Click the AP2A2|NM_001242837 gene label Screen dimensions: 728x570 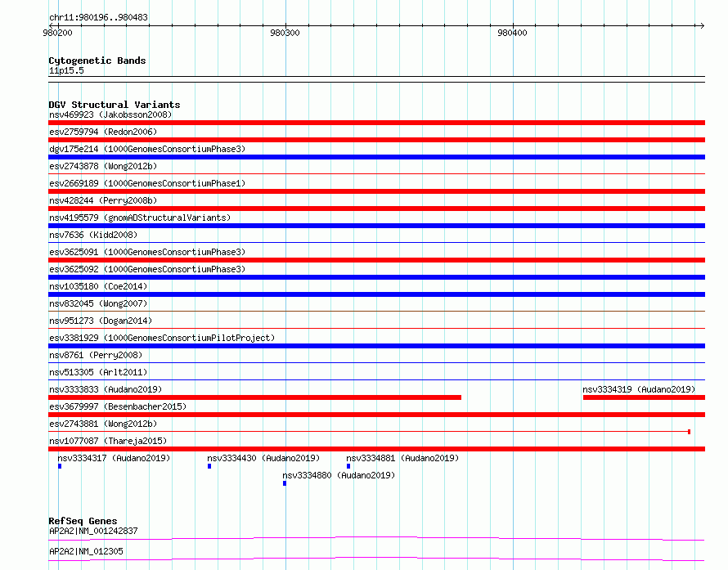point(93,531)
